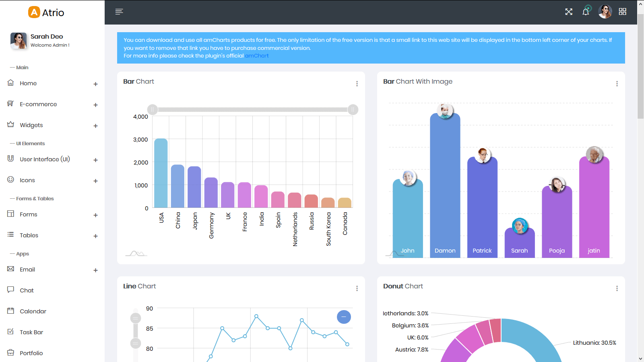Click the bar chart's left range slider handle

pos(153,109)
